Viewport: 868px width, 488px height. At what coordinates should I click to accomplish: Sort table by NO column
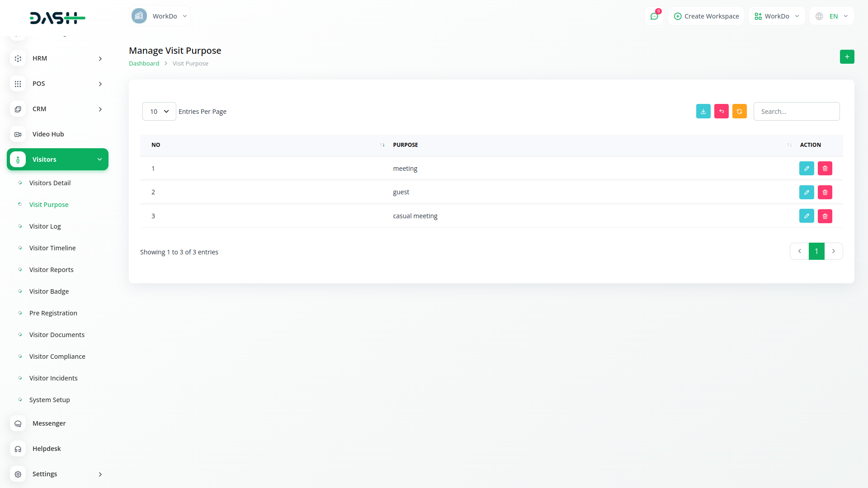[382, 145]
